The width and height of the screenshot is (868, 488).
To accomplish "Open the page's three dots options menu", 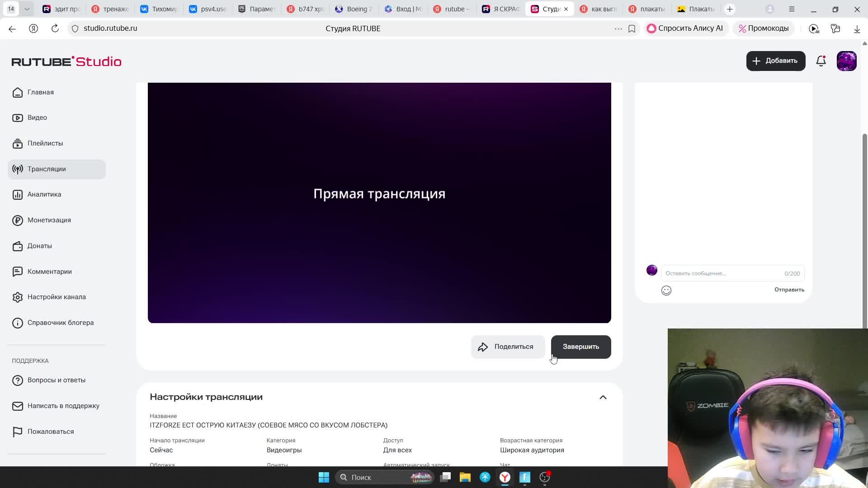I will 618,28.
